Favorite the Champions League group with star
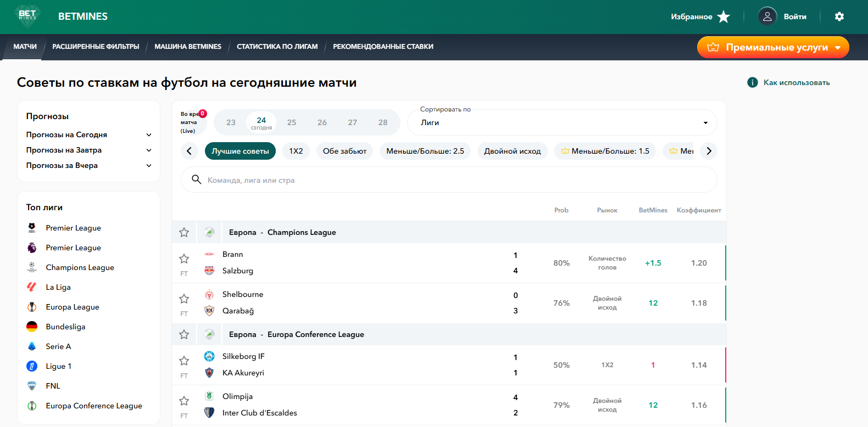 coord(184,232)
